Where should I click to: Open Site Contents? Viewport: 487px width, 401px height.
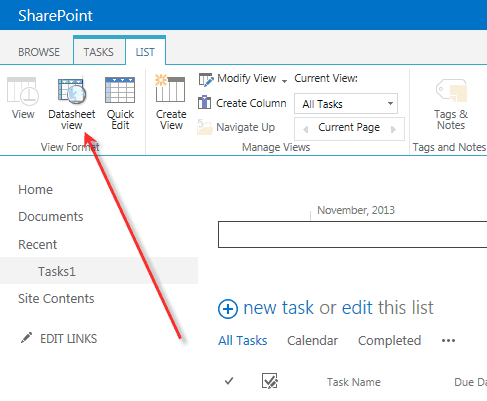coord(56,299)
